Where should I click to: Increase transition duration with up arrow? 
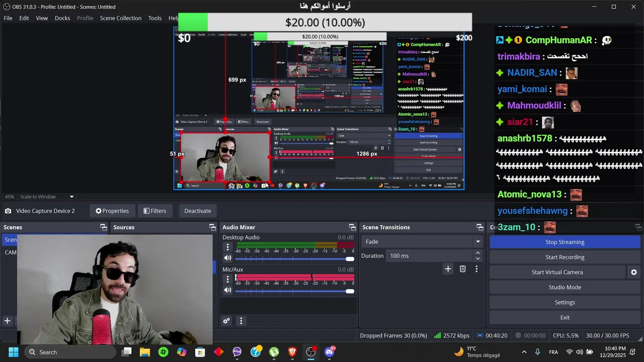[478, 253]
